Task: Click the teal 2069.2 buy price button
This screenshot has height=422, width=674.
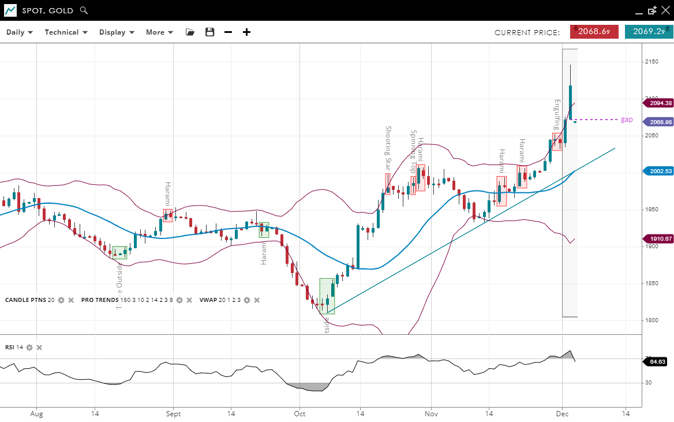Action: coord(648,32)
